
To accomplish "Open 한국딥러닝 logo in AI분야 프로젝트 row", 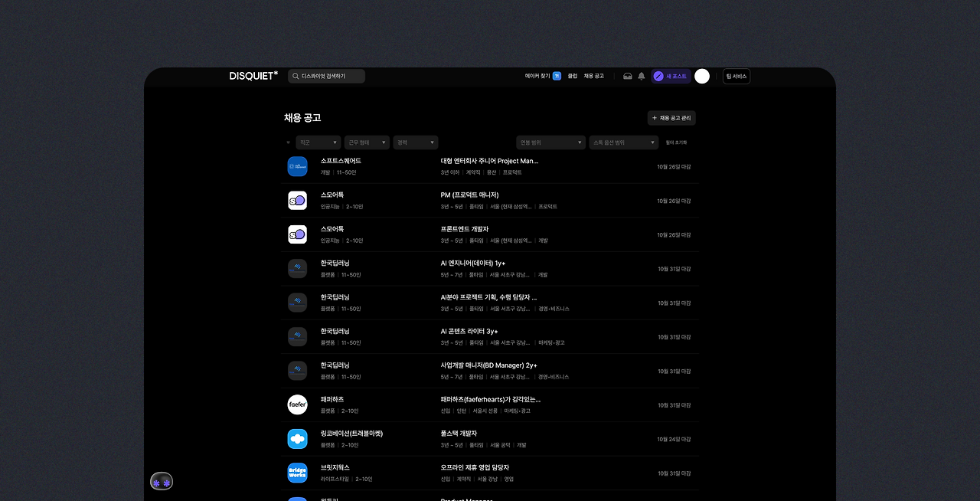I will (297, 303).
